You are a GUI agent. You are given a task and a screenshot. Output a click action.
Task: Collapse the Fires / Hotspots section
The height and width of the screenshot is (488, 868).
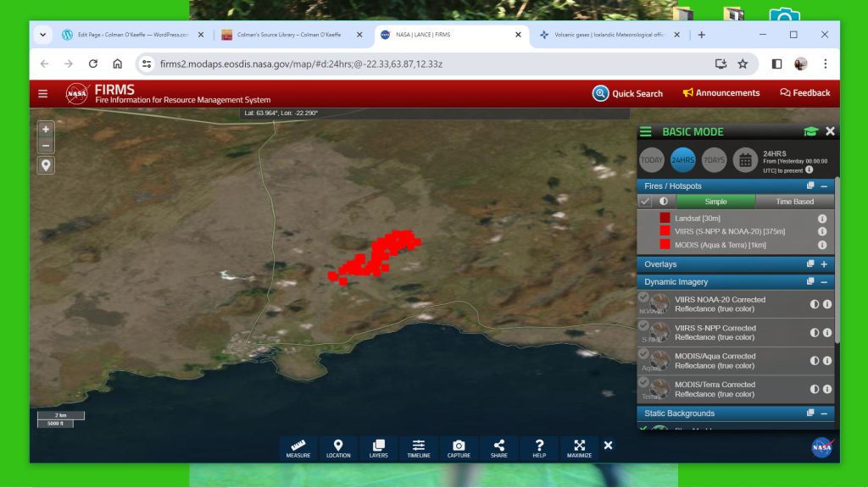[x=823, y=186]
